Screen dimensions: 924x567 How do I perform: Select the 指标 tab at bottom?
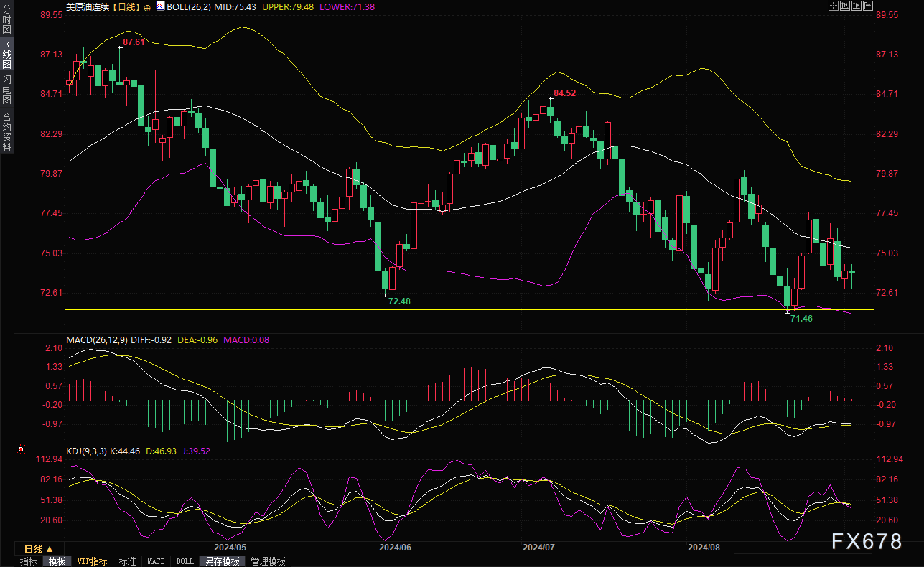tap(29, 561)
